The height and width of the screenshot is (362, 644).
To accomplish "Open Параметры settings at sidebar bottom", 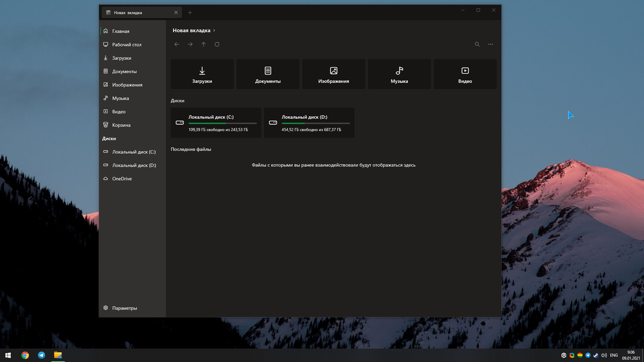I will point(133,308).
